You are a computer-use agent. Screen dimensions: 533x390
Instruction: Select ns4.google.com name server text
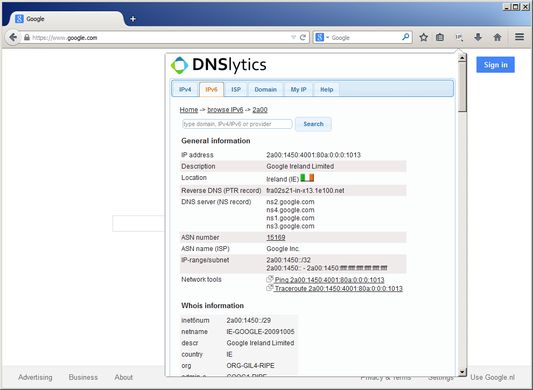click(290, 210)
